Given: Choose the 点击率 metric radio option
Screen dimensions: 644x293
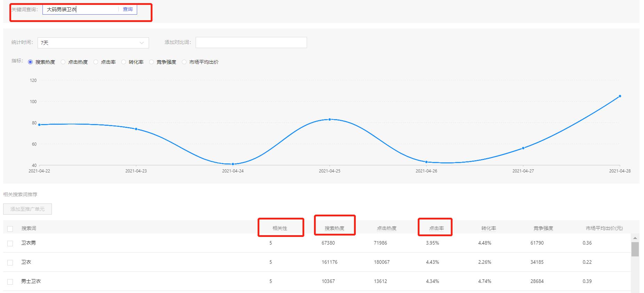Looking at the screenshot, I should pos(96,62).
